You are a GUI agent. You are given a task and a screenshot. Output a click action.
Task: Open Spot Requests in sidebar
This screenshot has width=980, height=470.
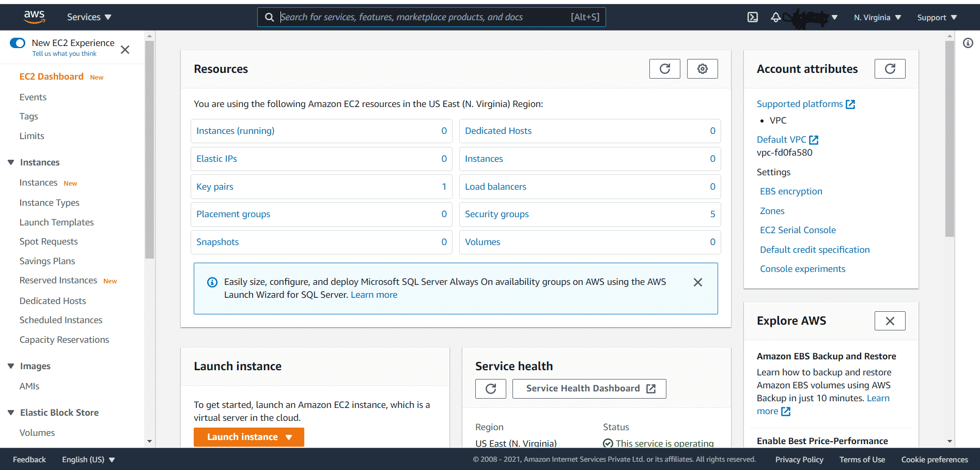(x=49, y=241)
